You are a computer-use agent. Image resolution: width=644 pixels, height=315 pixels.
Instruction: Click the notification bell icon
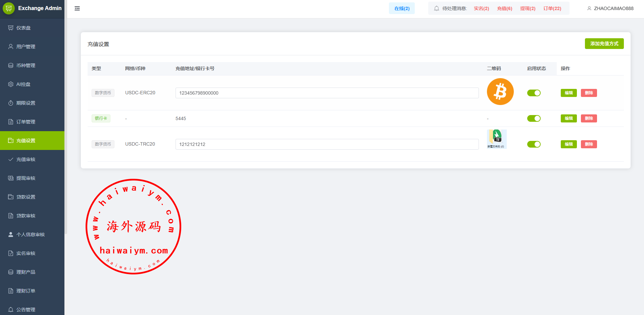pyautogui.click(x=436, y=8)
